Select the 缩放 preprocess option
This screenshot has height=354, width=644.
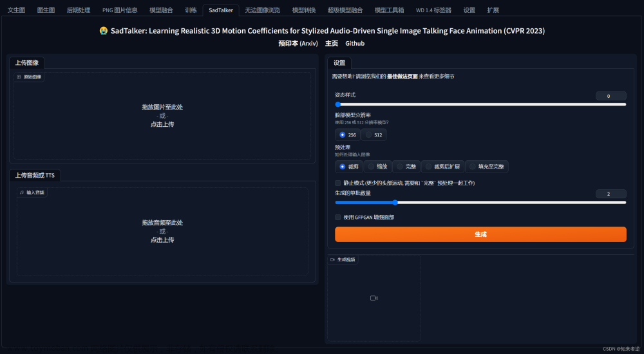[377, 166]
